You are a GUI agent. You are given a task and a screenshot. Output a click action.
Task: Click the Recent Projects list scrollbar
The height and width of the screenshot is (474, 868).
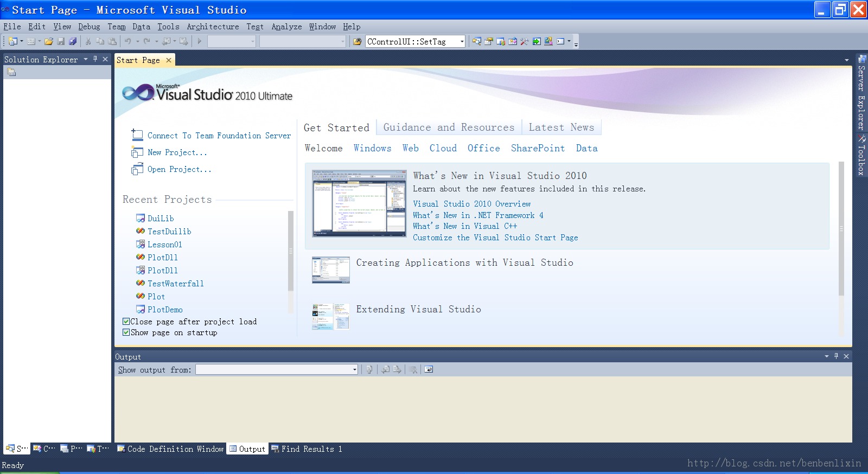(x=291, y=251)
